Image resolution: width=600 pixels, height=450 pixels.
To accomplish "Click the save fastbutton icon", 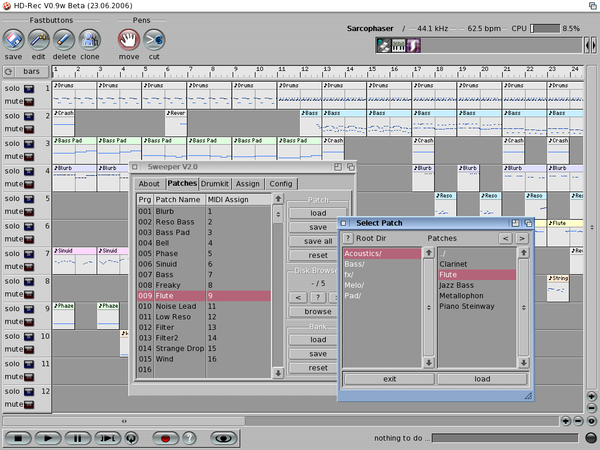I will [x=13, y=39].
